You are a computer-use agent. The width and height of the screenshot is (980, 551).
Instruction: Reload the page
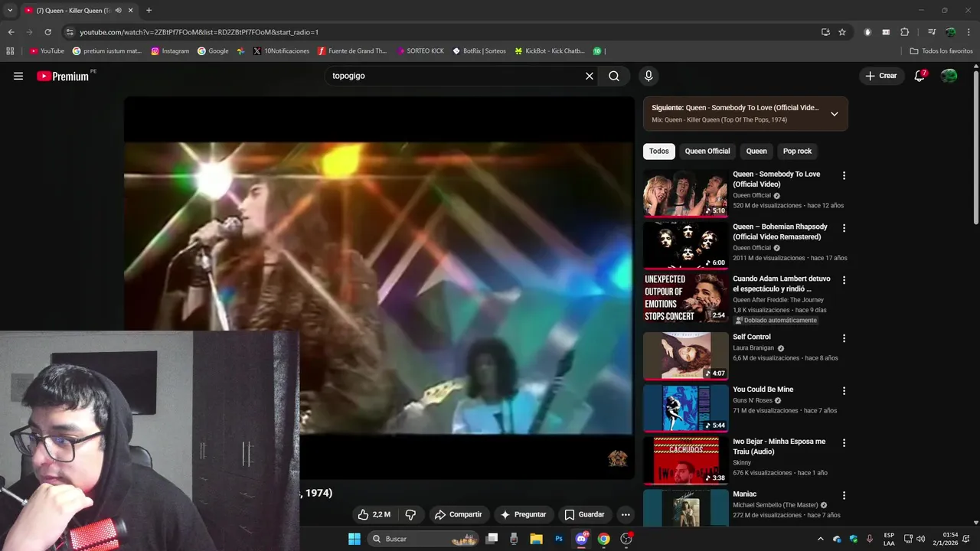[x=47, y=32]
